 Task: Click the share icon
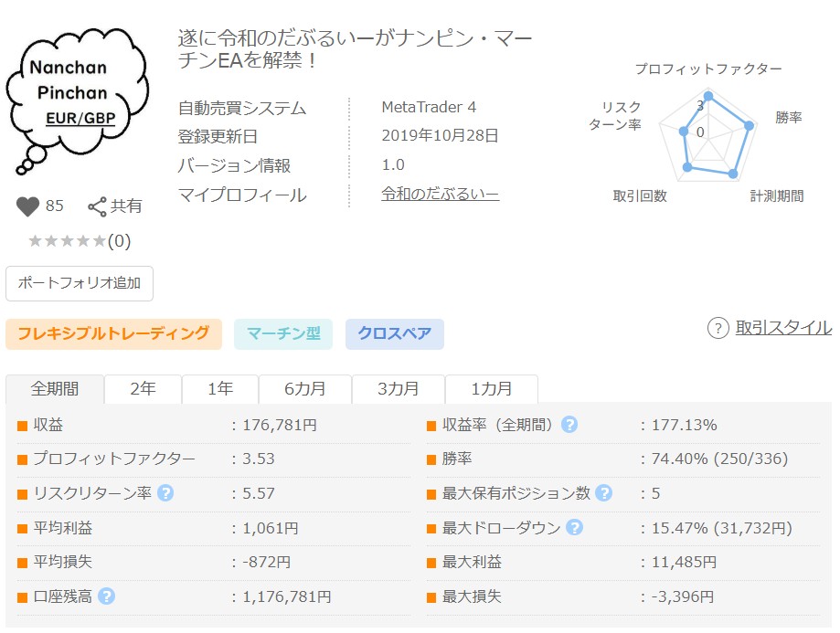pos(97,206)
